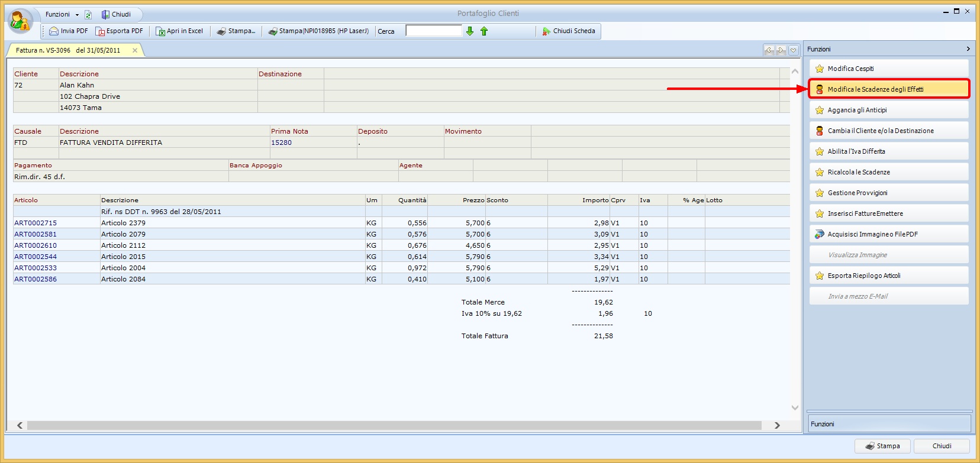Export the invoice with Esporta PDF
The image size is (980, 463).
click(100, 31)
